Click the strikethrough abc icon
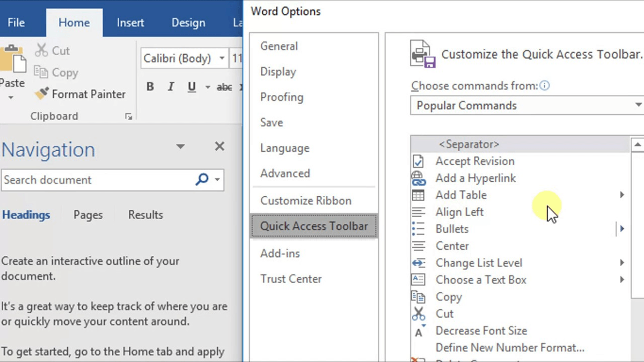Screen dimensions: 644x362 click(224, 87)
